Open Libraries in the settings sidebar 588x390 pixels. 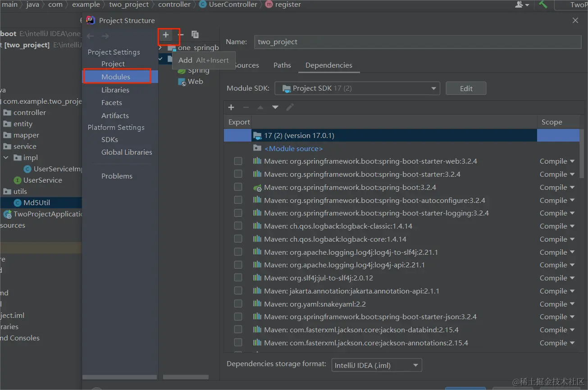pos(115,90)
